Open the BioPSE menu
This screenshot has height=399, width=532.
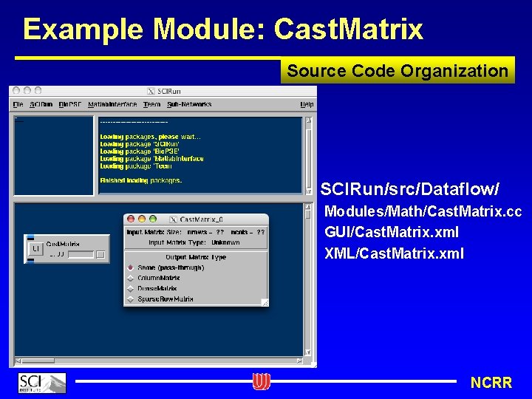[70, 104]
